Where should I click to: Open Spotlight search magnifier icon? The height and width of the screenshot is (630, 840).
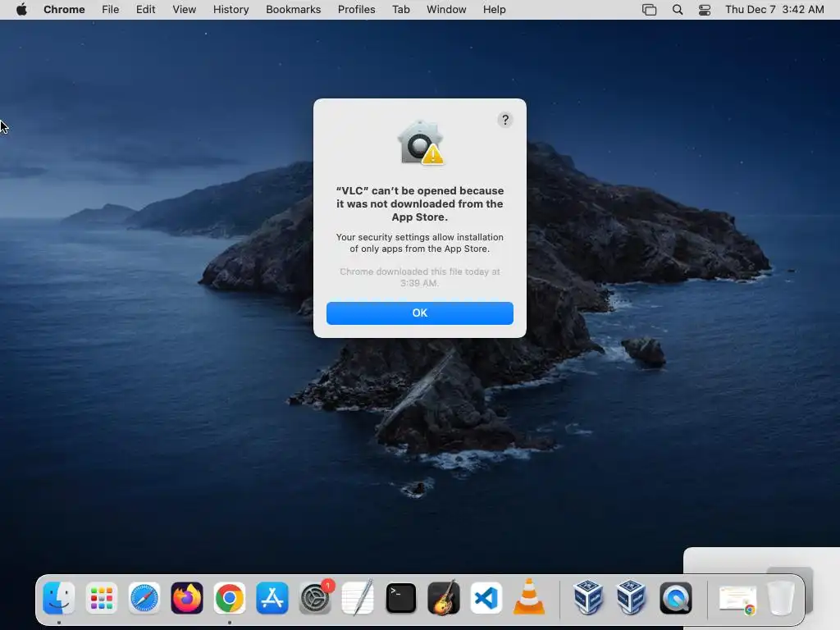point(677,10)
